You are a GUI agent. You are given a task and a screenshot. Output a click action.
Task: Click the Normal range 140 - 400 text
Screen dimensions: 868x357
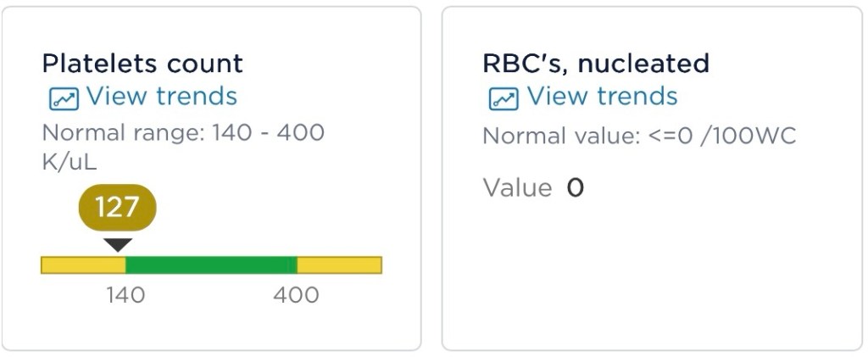pyautogui.click(x=183, y=133)
